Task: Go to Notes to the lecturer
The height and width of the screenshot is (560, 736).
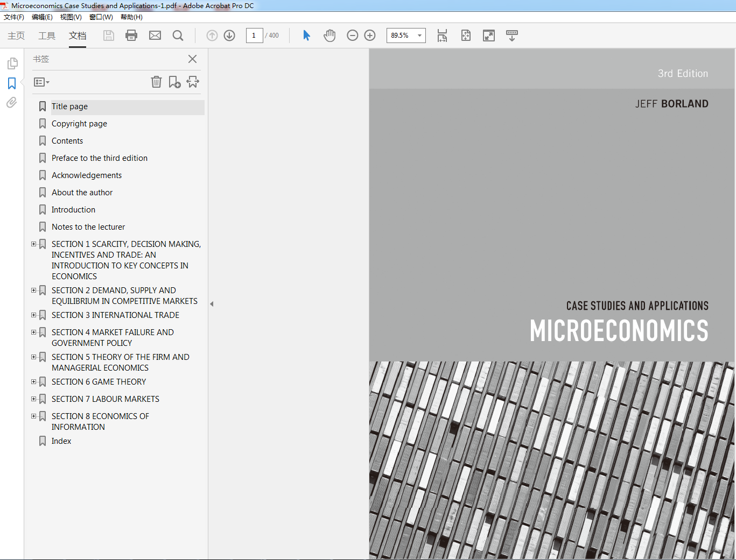Action: (x=88, y=227)
